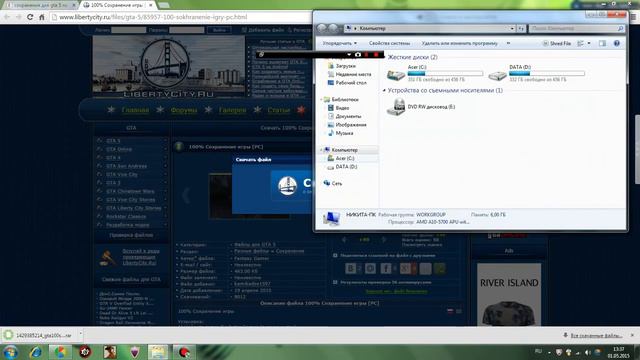The width and height of the screenshot is (640, 360).
Task: Change the Explorer view mode icon
Action: coord(580,43)
